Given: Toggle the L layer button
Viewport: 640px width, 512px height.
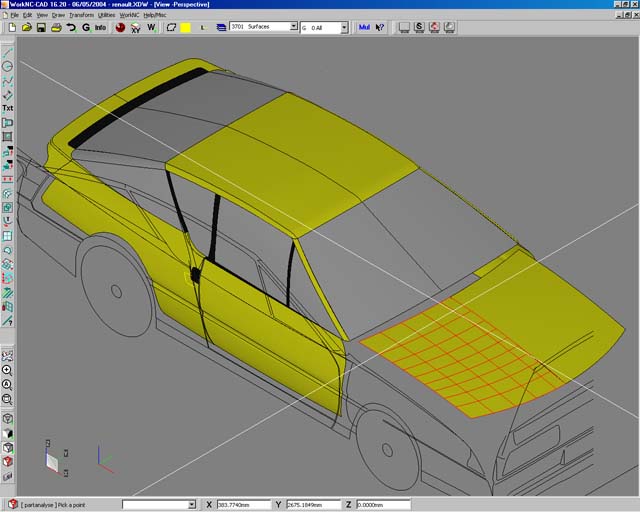Looking at the screenshot, I should coord(203,28).
